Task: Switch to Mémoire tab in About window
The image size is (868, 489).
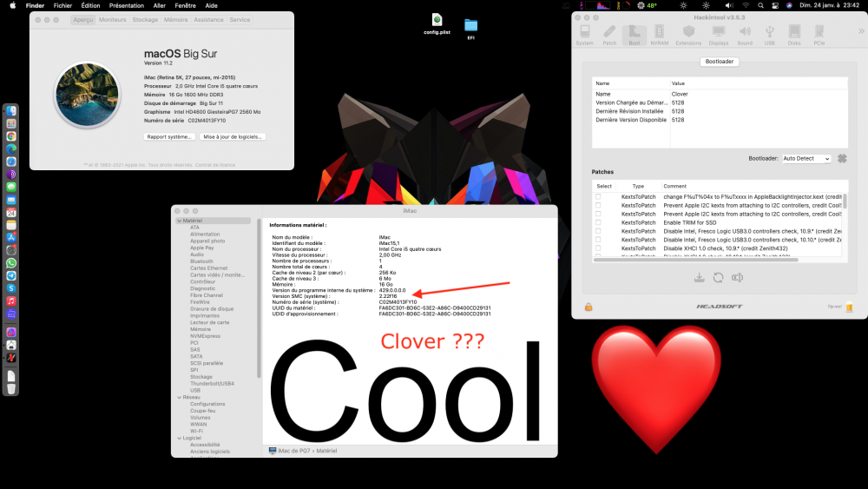Action: [175, 19]
